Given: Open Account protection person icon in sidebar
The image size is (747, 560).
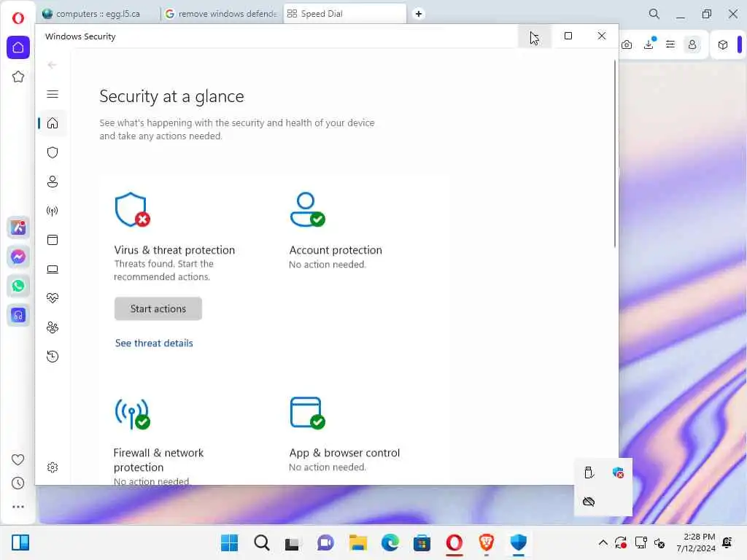Looking at the screenshot, I should coord(53,182).
